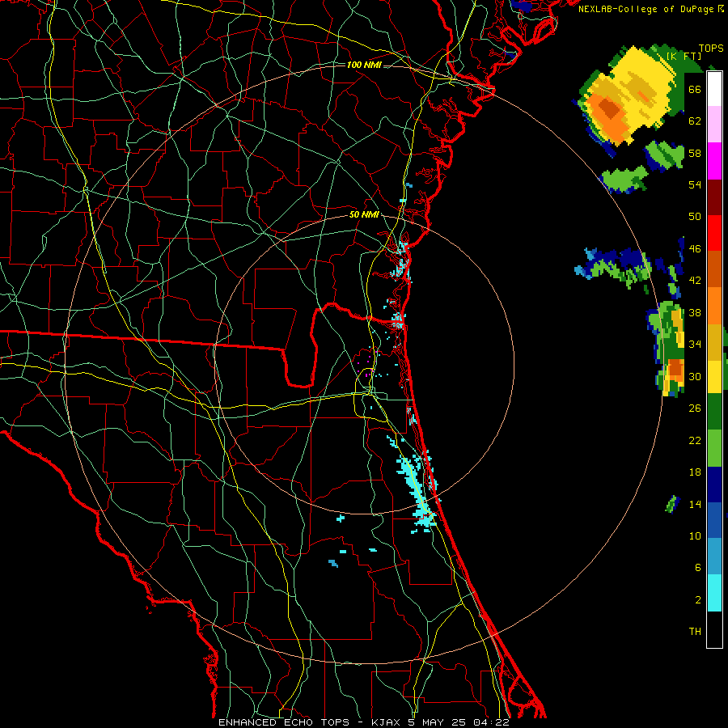
Task: Click the legend value "14"
Action: [x=695, y=504]
